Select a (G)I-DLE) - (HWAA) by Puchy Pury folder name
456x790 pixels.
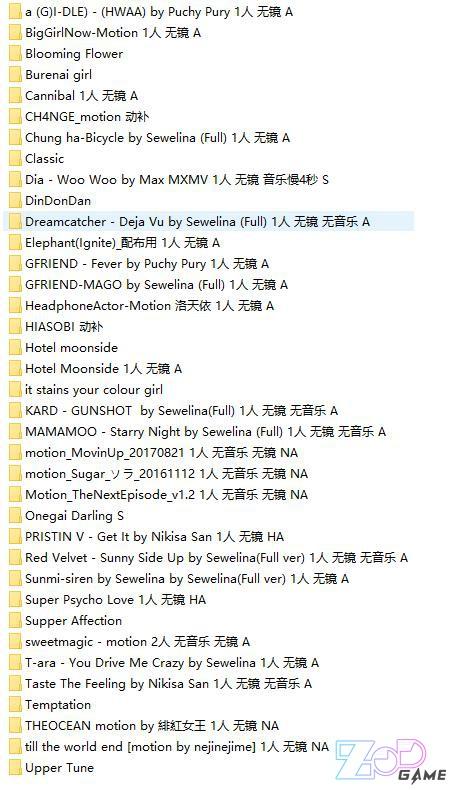(x=159, y=12)
